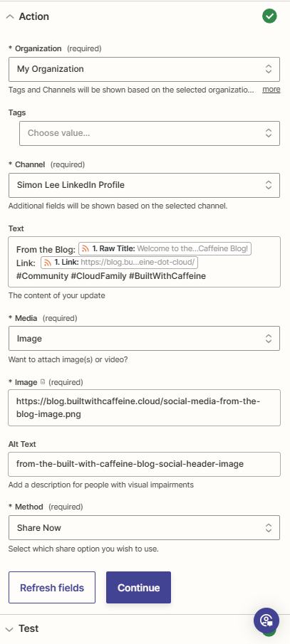The height and width of the screenshot is (644, 290).
Task: Select the Link RSS pill in Text field
Action: coord(119,262)
